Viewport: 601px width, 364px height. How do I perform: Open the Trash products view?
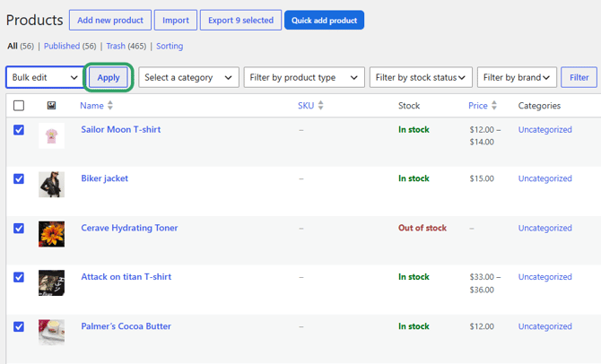pyautogui.click(x=116, y=46)
